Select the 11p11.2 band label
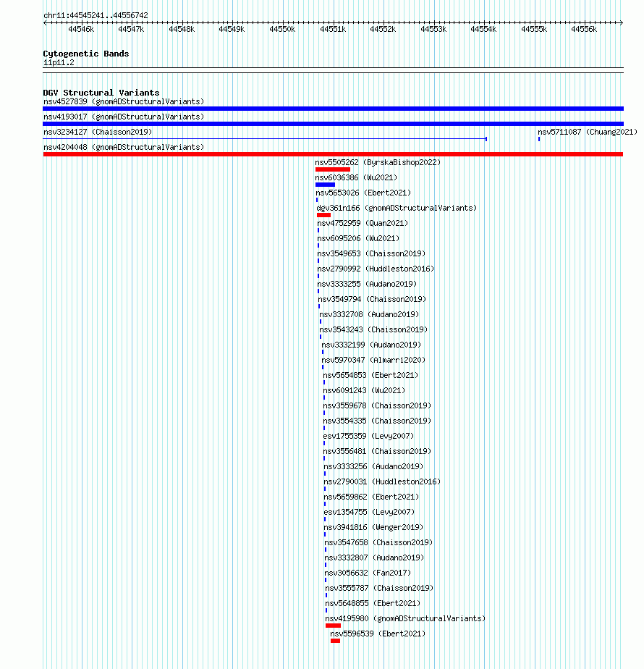Screen dimensions: 644x669 [59, 63]
